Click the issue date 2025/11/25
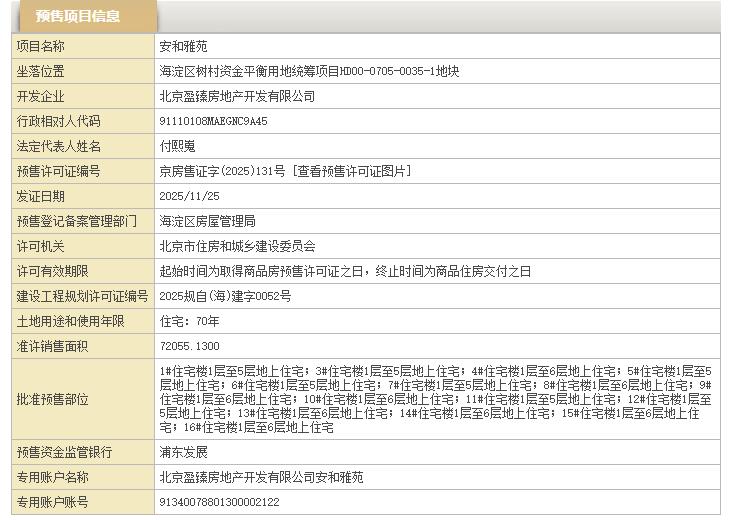 coord(188,196)
